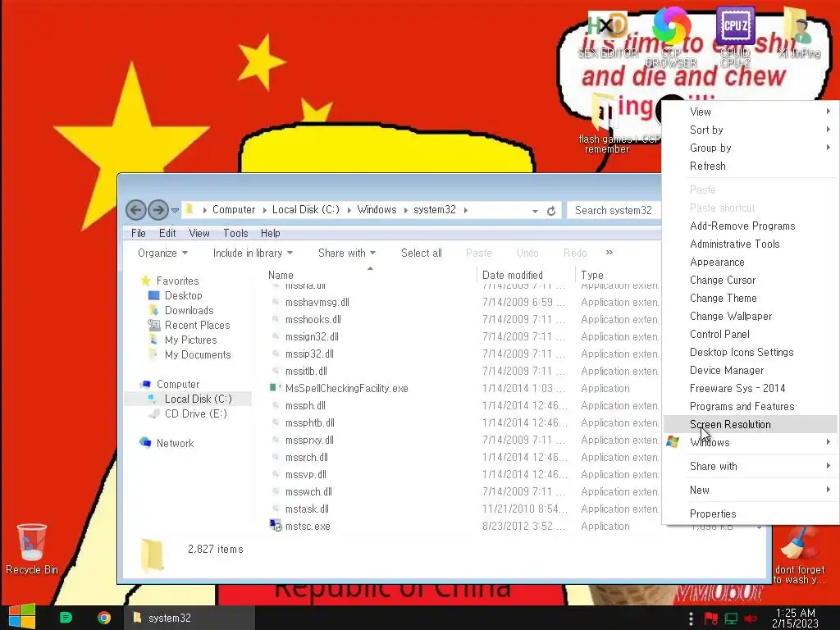Select CD Drive (E:) in the sidebar
840x630 pixels.
pyautogui.click(x=195, y=413)
